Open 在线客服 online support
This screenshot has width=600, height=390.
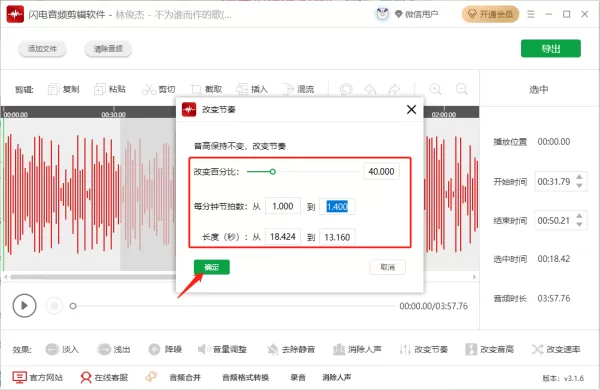tap(104, 377)
